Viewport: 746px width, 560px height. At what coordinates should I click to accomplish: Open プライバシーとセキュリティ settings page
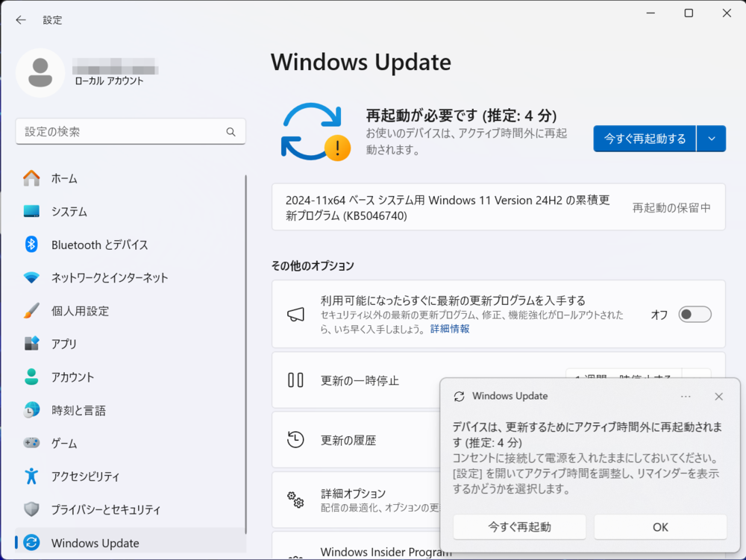point(131,509)
